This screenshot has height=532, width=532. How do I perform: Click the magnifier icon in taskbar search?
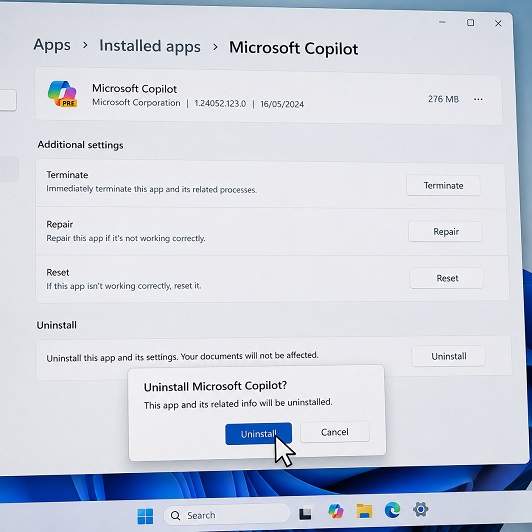[x=175, y=516]
